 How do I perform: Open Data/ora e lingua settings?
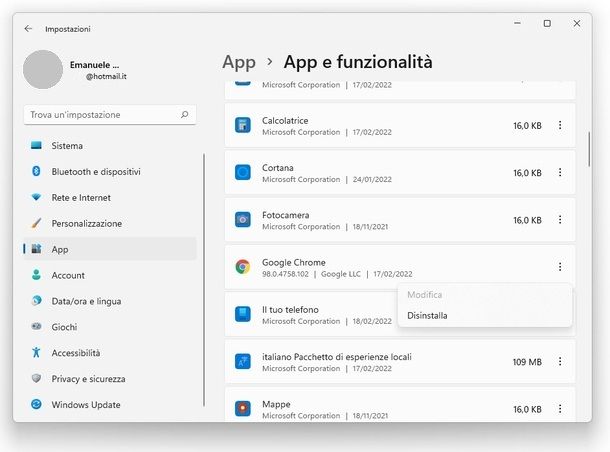coord(110,301)
